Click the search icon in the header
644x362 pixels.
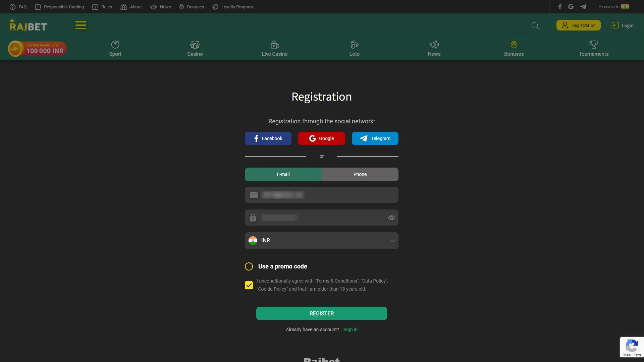pos(535,25)
